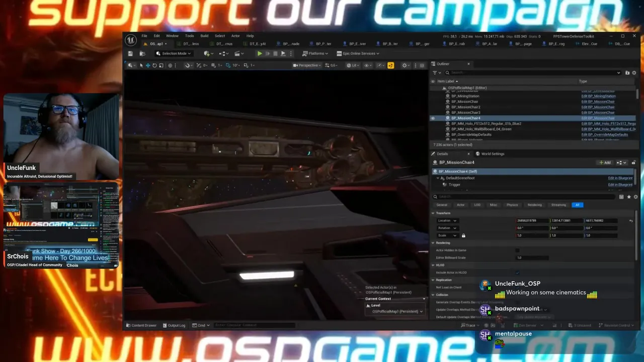Select the Scale gizmo tool
Image resolution: width=644 pixels, height=362 pixels.
[x=161, y=65]
